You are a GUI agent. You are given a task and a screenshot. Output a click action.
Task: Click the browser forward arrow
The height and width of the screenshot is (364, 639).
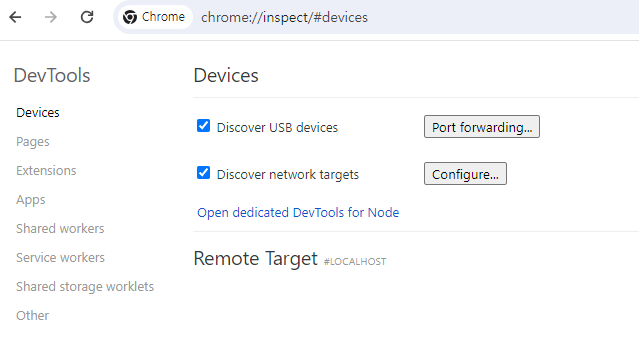point(51,17)
